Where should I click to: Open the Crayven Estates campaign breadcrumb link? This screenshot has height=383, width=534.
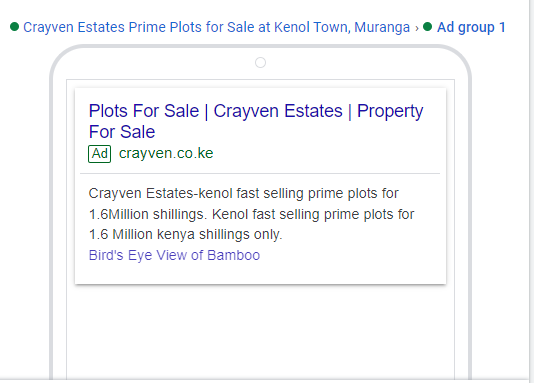tap(216, 27)
